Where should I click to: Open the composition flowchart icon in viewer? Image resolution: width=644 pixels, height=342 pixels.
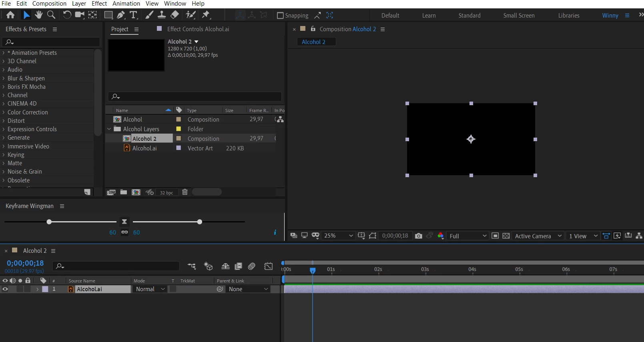[x=639, y=236]
